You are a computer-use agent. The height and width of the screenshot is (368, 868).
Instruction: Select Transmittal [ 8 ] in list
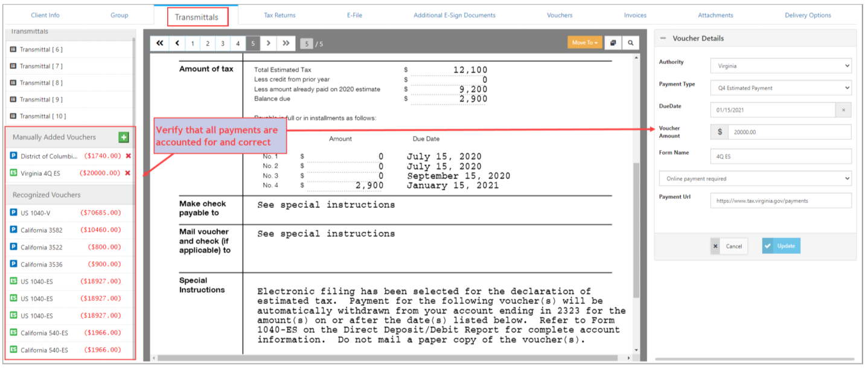(x=69, y=83)
